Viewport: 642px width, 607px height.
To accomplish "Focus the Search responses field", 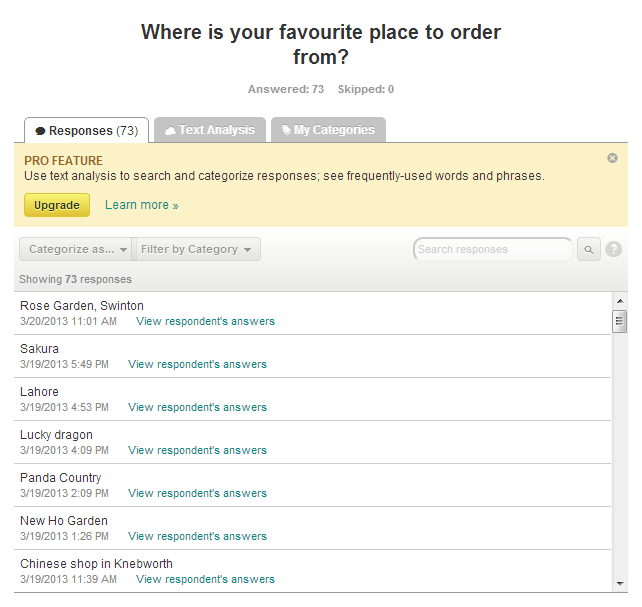I will (493, 249).
